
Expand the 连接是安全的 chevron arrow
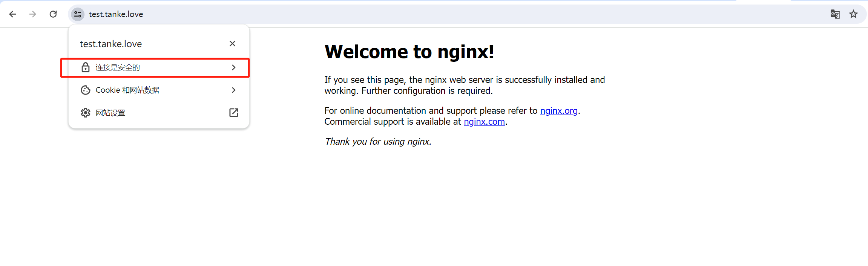tap(234, 67)
